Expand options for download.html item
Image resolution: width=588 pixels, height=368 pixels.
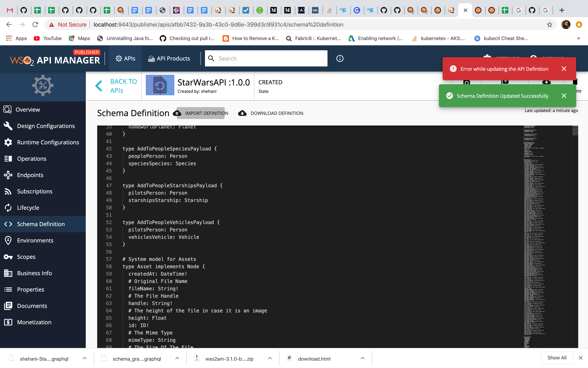(363, 358)
